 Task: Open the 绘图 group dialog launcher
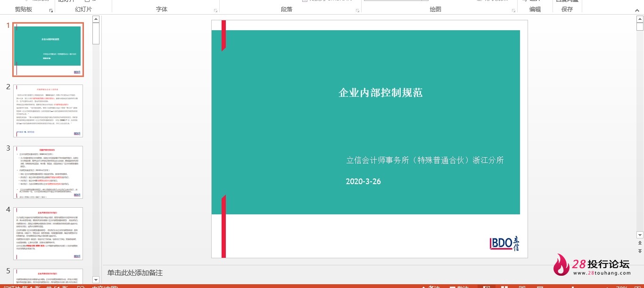(513, 10)
